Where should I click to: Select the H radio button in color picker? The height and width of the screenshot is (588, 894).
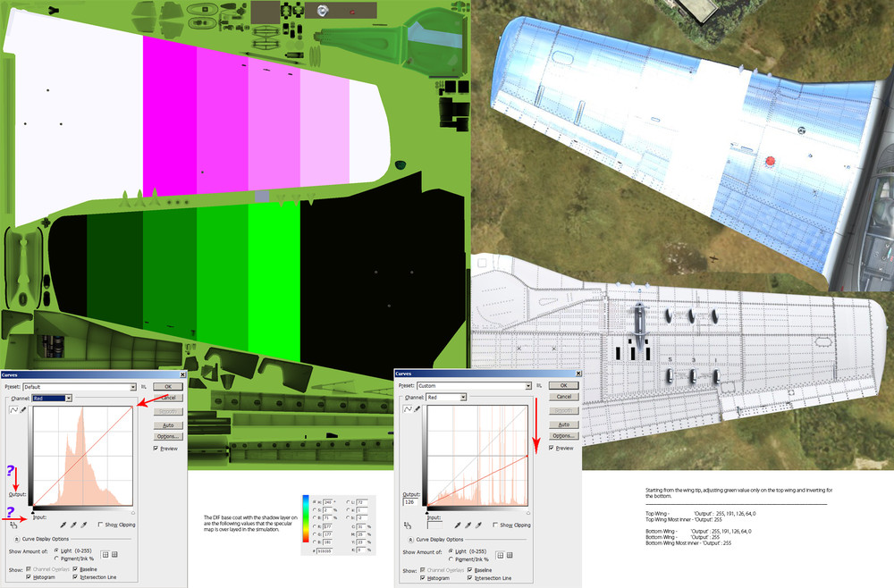[x=314, y=502]
